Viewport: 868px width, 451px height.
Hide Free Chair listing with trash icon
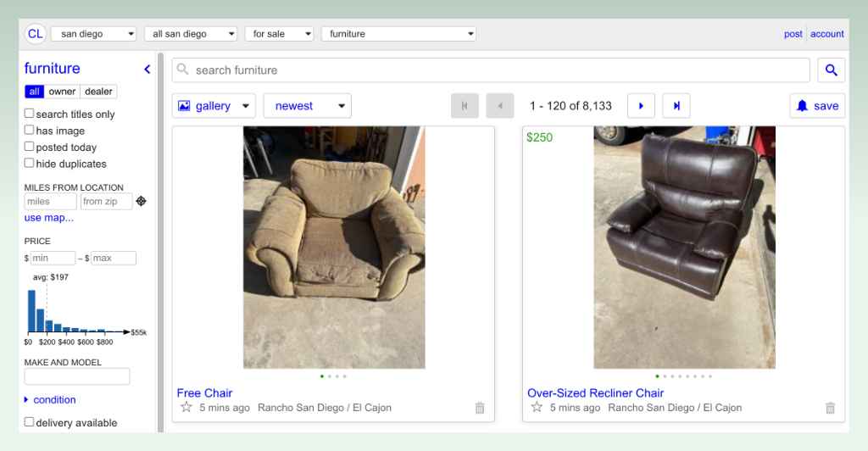[480, 408]
